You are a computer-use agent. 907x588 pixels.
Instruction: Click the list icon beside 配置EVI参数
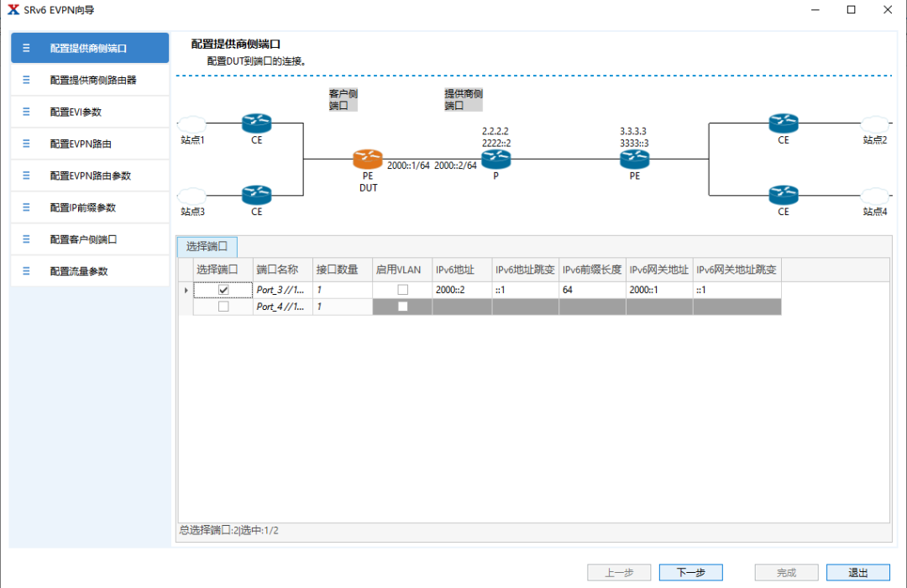(x=26, y=112)
